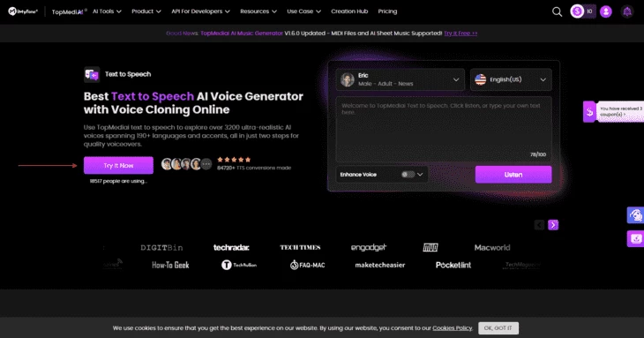
Task: Click the 84720+ TTS conversions text
Action: click(x=254, y=168)
